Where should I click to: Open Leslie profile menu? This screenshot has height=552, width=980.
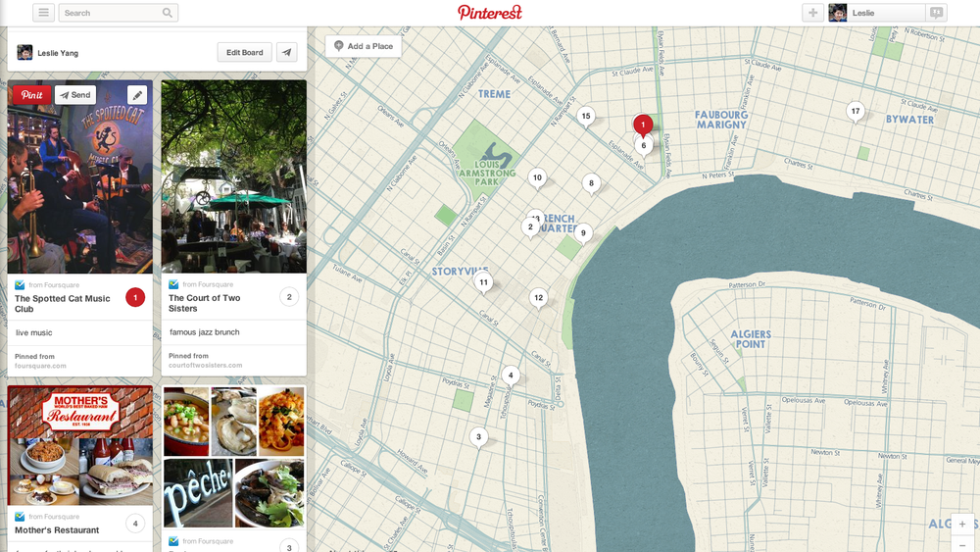(x=876, y=13)
